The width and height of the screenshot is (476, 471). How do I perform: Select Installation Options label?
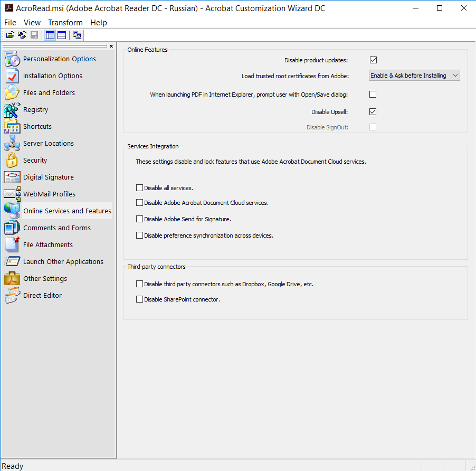[x=53, y=76]
